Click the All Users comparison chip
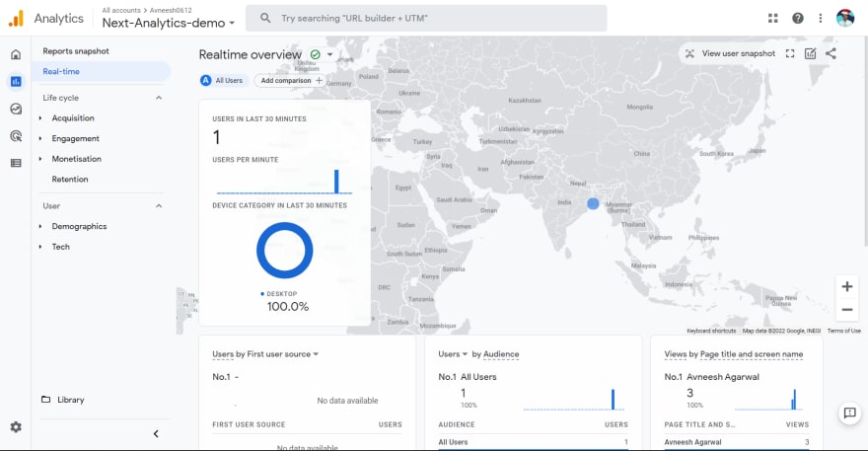The image size is (868, 451). pos(223,80)
